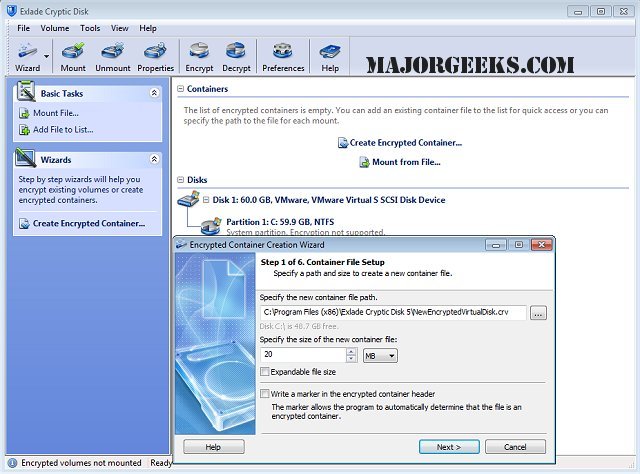
Task: Click Mount File link in Basic Tasks
Action: tap(56, 113)
